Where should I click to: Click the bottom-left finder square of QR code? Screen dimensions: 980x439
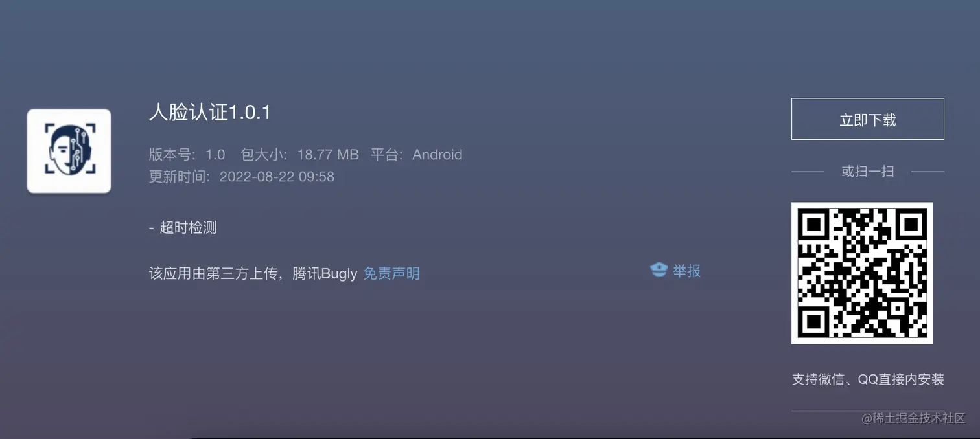point(813,321)
